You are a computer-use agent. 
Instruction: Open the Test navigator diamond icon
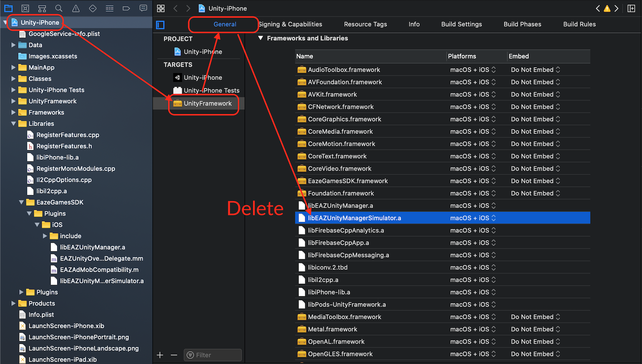(x=92, y=8)
